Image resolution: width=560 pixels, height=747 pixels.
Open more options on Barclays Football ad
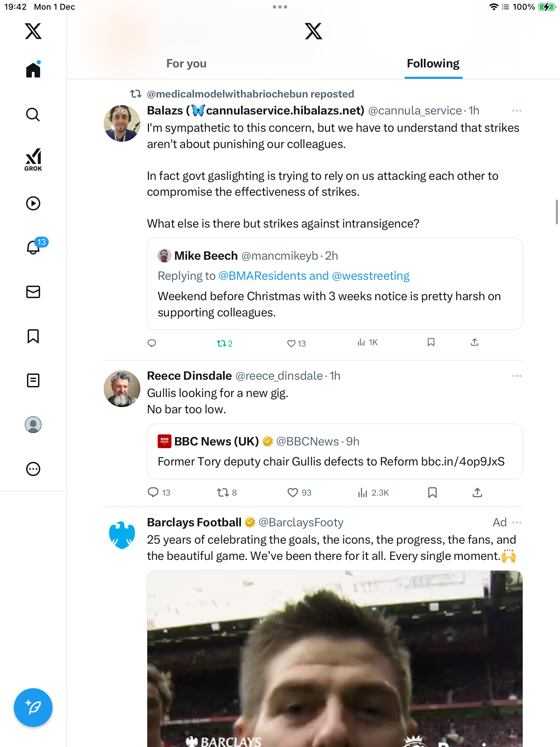[x=516, y=523]
